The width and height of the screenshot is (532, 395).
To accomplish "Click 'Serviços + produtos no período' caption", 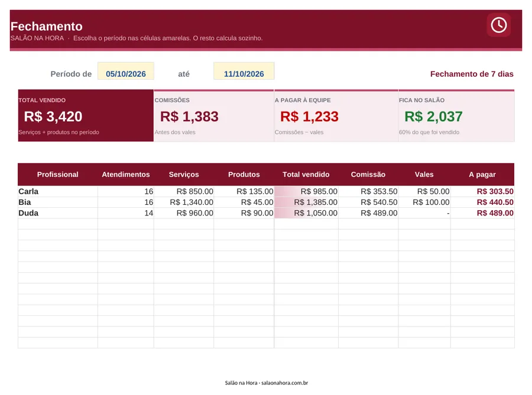I will pyautogui.click(x=59, y=132).
